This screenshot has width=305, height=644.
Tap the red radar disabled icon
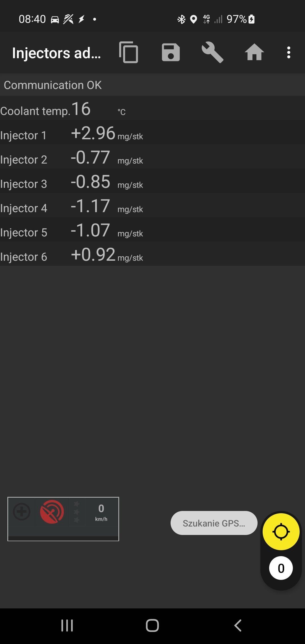tap(52, 512)
